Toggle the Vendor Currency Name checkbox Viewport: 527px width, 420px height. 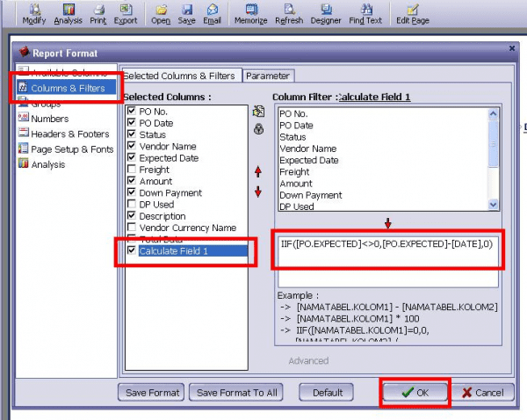click(132, 228)
